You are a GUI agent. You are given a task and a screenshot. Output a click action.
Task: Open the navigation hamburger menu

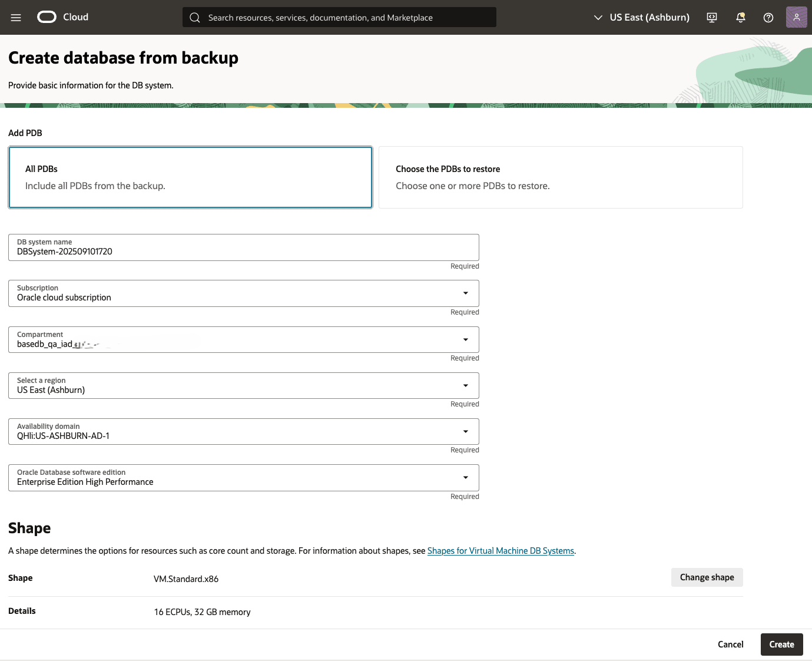[x=15, y=17]
